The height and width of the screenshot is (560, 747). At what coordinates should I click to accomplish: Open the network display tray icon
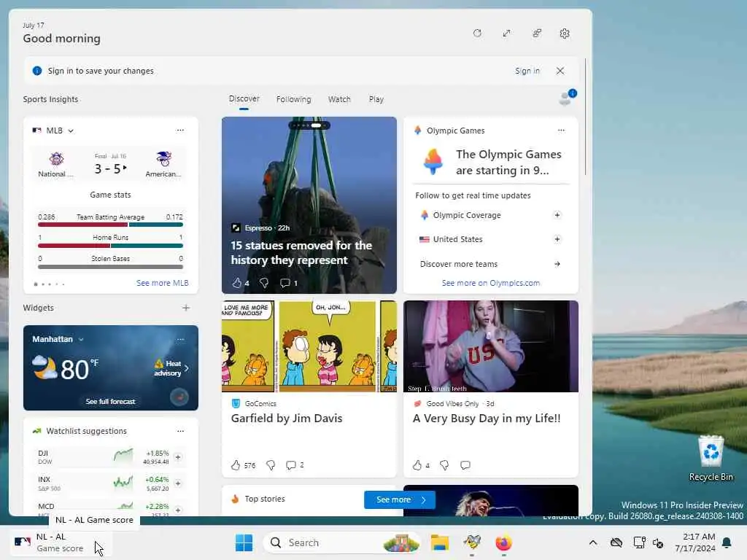click(639, 542)
